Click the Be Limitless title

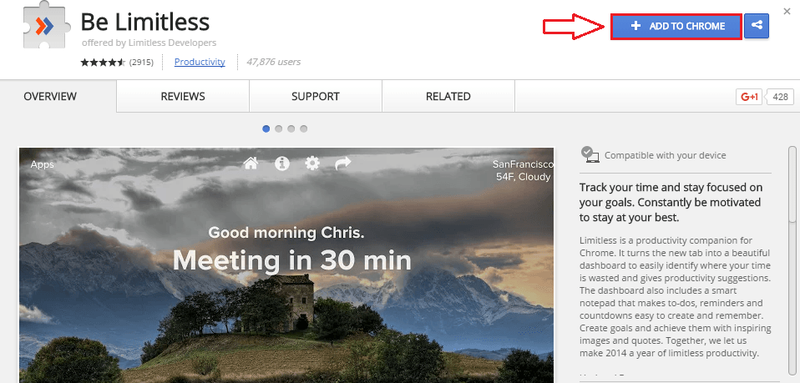click(x=145, y=22)
